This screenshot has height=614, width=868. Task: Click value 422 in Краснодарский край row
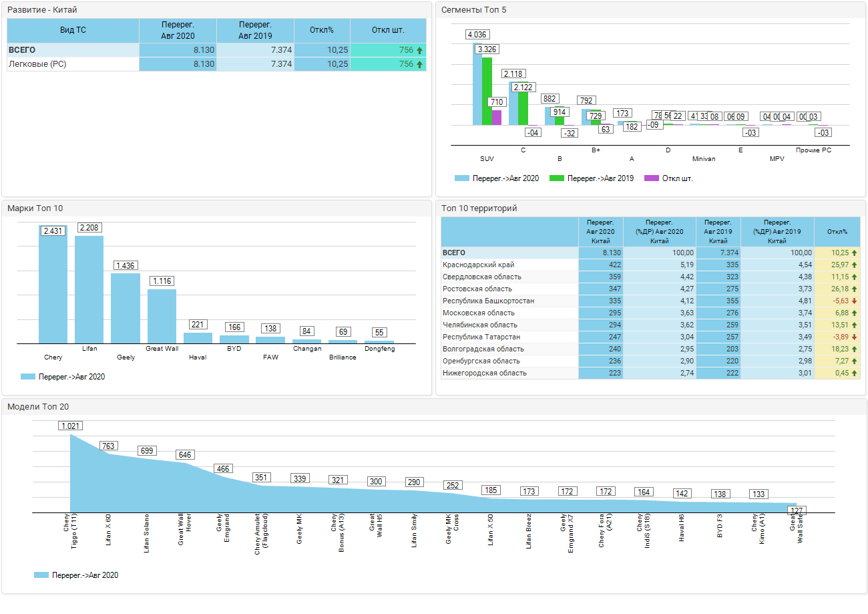[x=614, y=265]
